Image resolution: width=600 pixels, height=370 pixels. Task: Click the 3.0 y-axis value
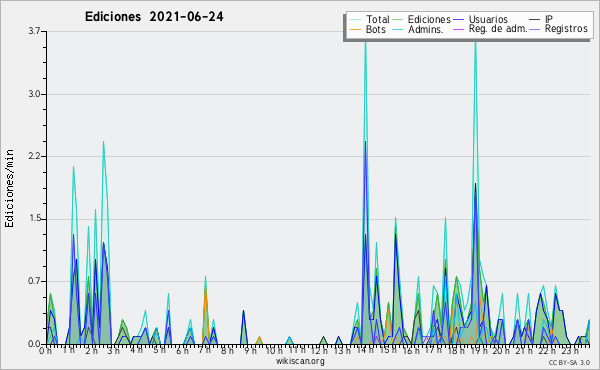pyautogui.click(x=34, y=94)
